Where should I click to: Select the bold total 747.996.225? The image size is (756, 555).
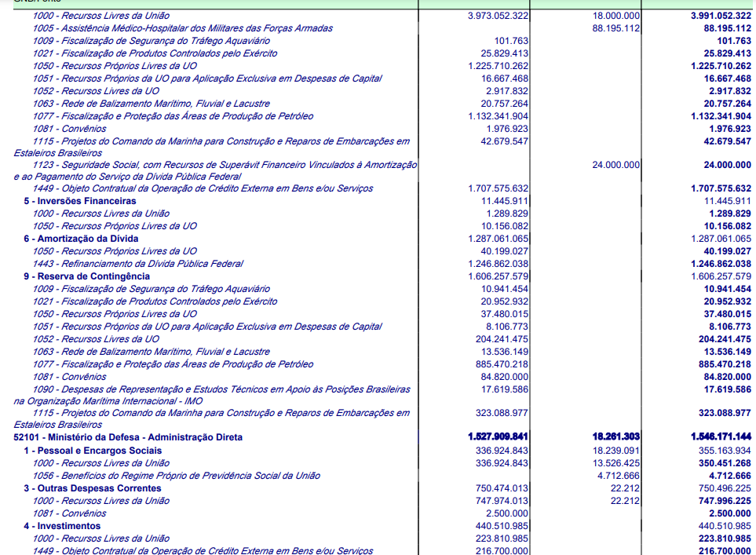[725, 501]
